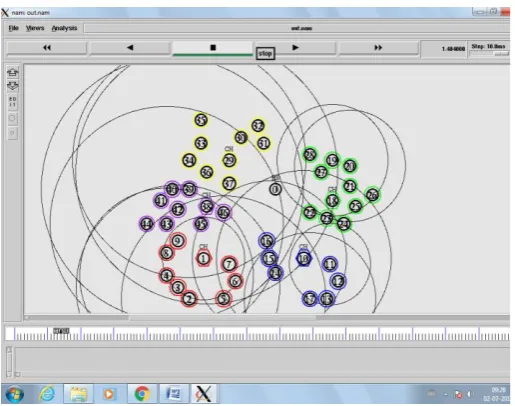515x406 pixels.
Task: Click the play forward button
Action: (x=295, y=48)
